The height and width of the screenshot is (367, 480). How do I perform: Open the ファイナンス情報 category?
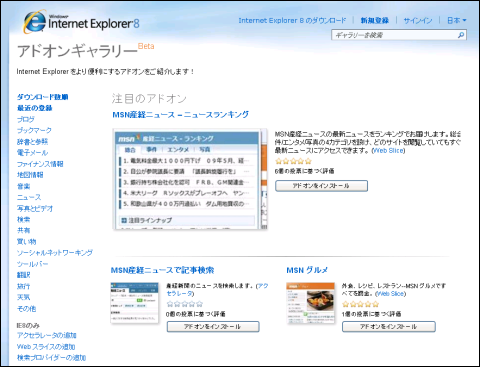(40, 164)
